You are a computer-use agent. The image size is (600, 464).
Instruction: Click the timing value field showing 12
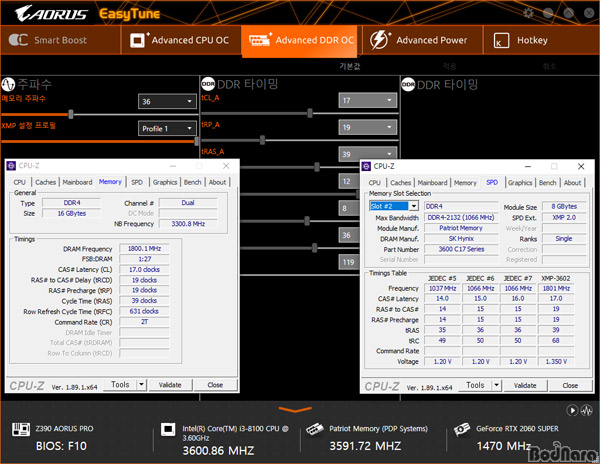[348, 181]
